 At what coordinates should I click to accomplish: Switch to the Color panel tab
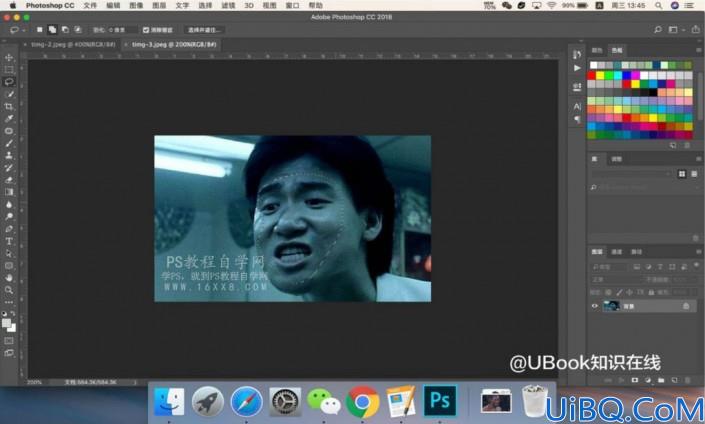[597, 50]
